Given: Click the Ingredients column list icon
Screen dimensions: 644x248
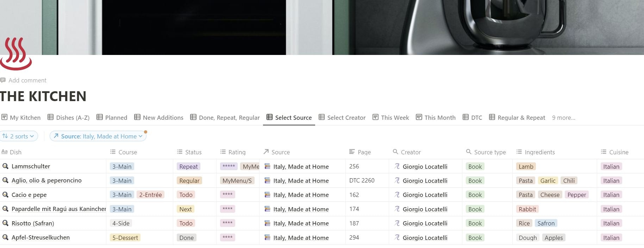Looking at the screenshot, I should point(519,152).
